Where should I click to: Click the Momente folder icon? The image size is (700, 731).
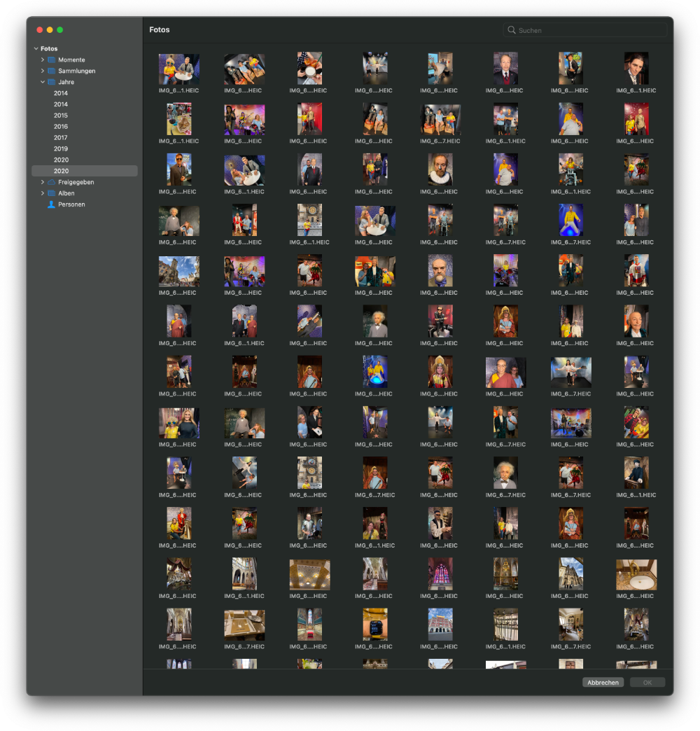[x=51, y=60]
